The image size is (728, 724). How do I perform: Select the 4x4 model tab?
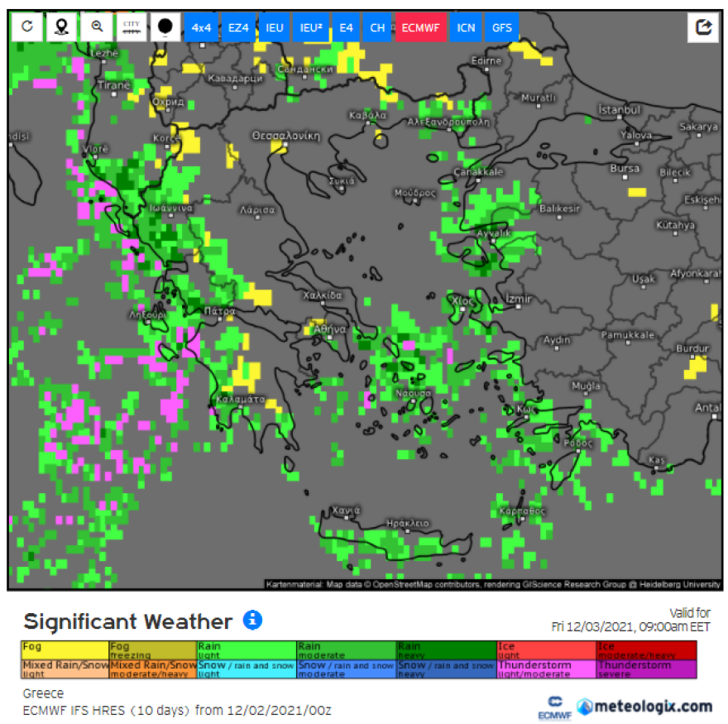(201, 27)
